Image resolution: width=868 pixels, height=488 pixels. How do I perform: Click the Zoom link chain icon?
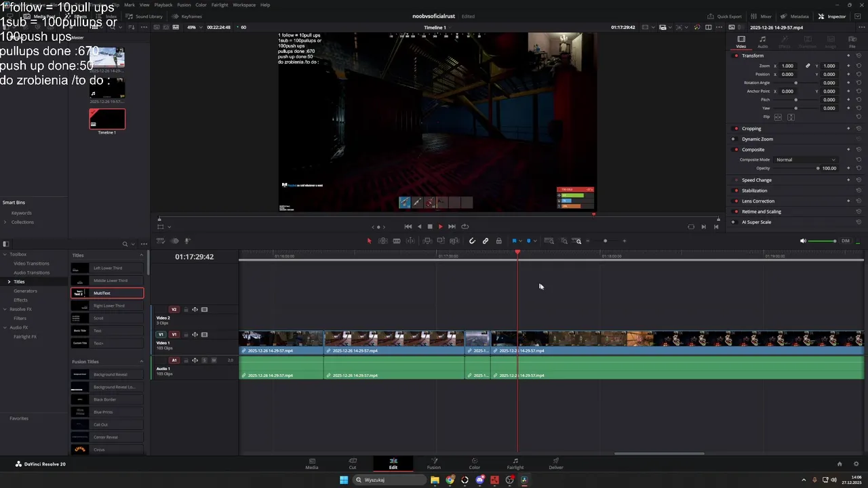pos(808,66)
